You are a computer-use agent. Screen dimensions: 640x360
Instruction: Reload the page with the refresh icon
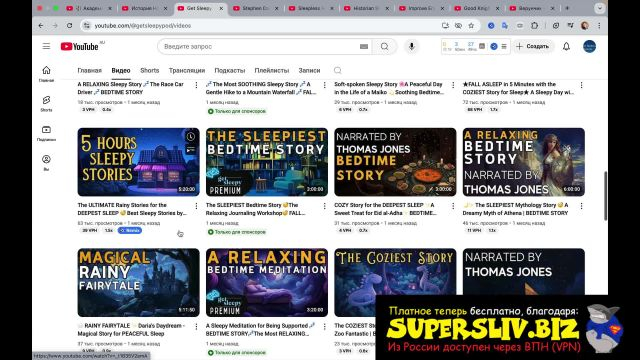coord(69,25)
